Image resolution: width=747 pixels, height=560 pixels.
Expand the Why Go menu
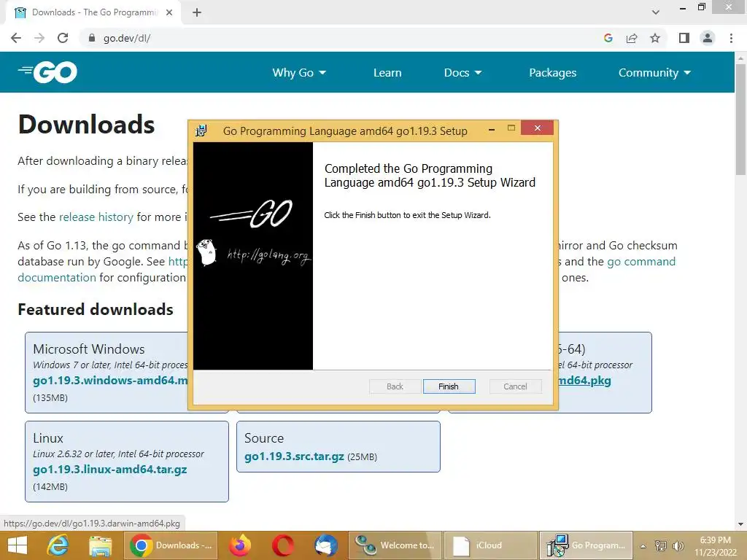click(299, 73)
